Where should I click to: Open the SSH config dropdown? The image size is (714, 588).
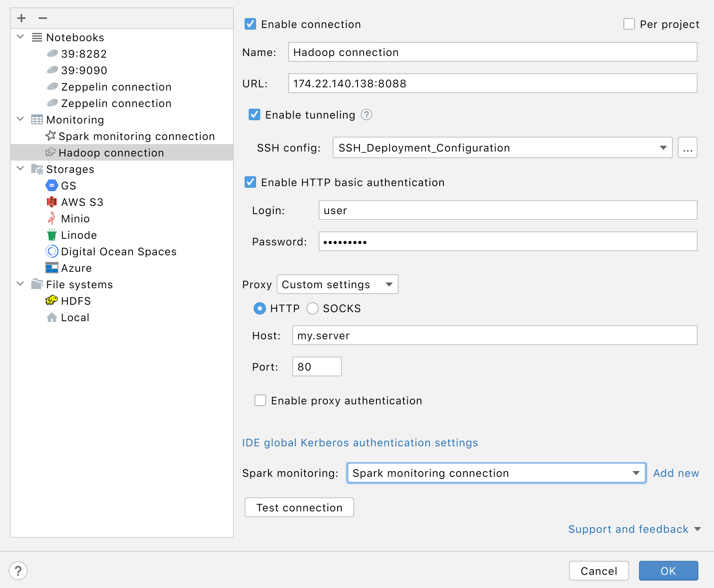[663, 148]
